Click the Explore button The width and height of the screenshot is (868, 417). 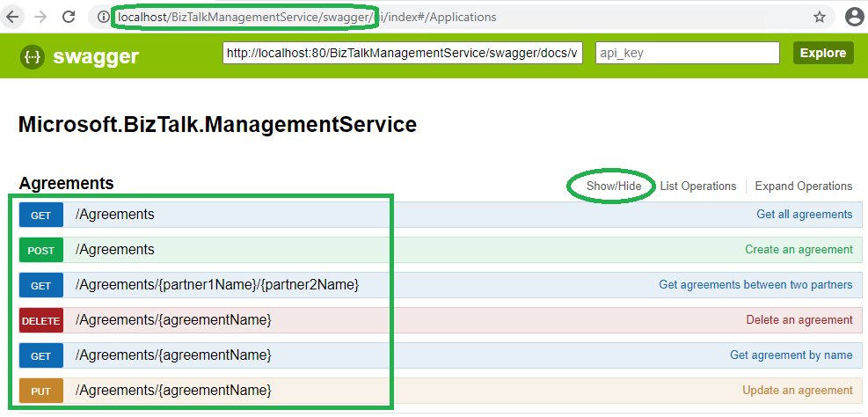click(823, 53)
